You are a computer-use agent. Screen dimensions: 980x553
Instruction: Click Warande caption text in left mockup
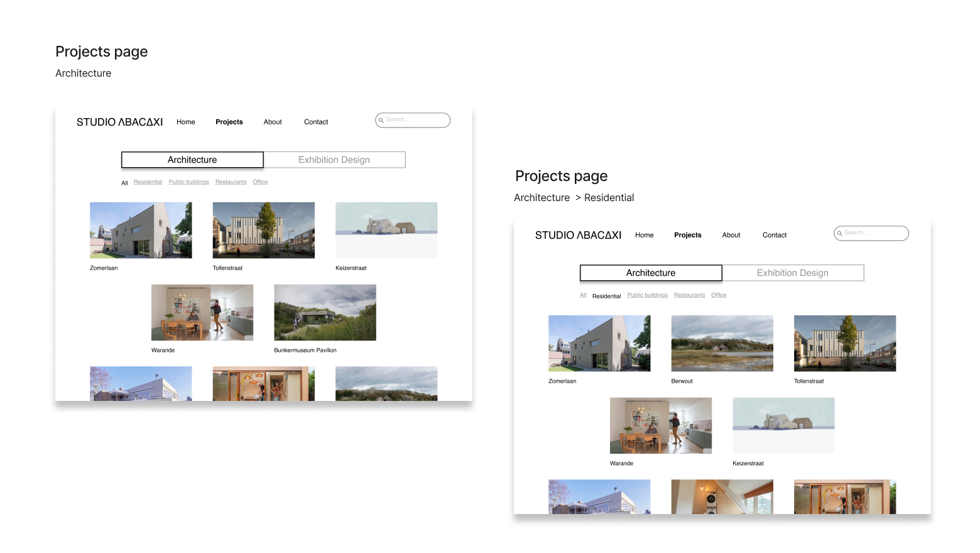(163, 351)
